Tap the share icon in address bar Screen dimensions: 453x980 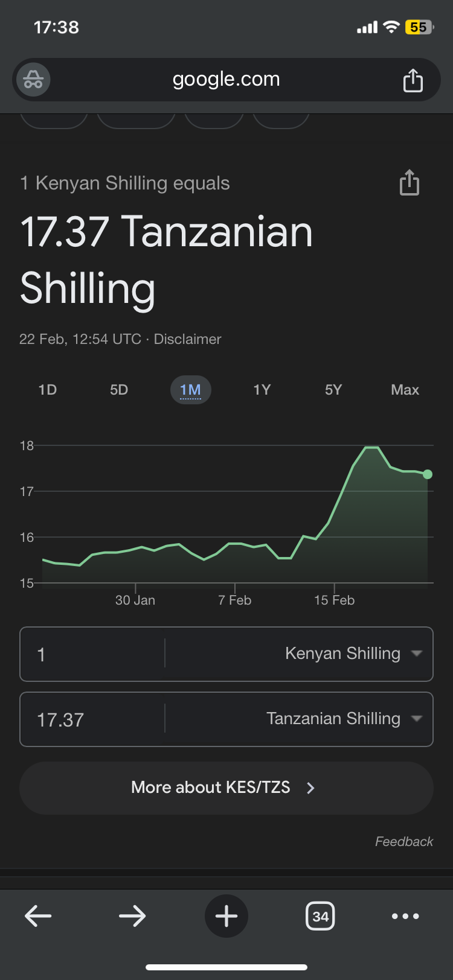coord(413,80)
